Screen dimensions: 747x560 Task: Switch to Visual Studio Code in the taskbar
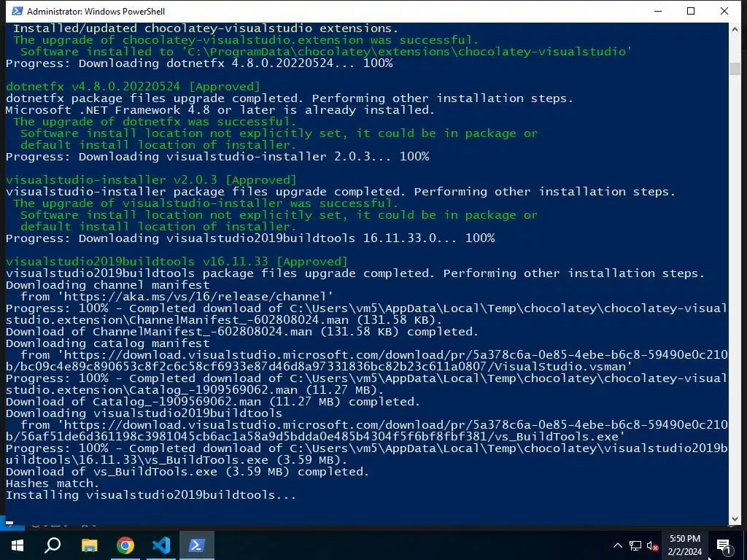click(x=161, y=545)
